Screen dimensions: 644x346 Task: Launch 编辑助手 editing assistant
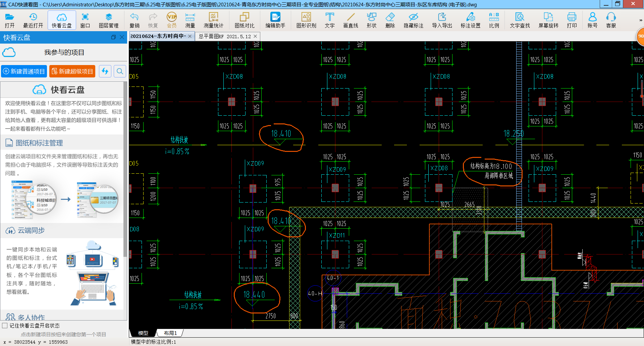pyautogui.click(x=275, y=20)
